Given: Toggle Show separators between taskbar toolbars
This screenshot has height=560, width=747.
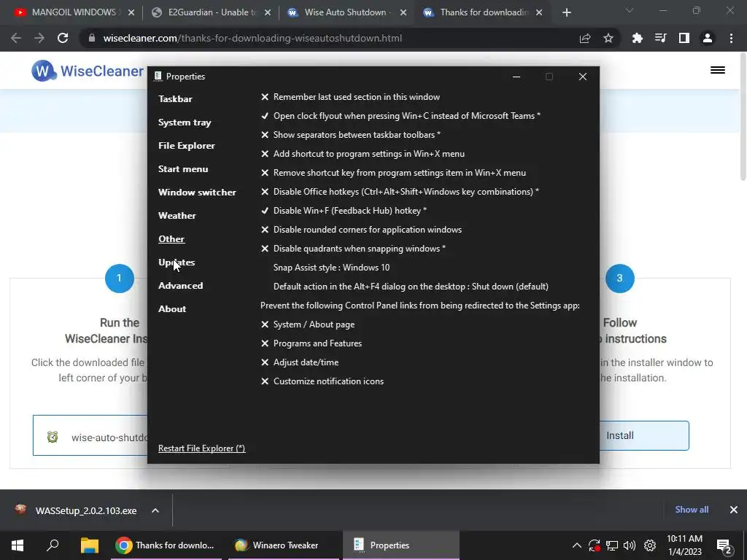Looking at the screenshot, I should [351, 135].
